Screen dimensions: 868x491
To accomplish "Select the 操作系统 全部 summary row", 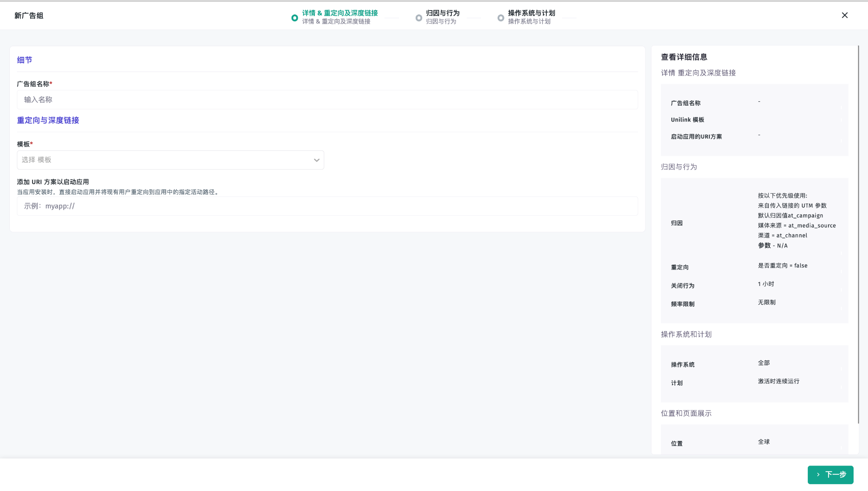I will click(x=754, y=364).
